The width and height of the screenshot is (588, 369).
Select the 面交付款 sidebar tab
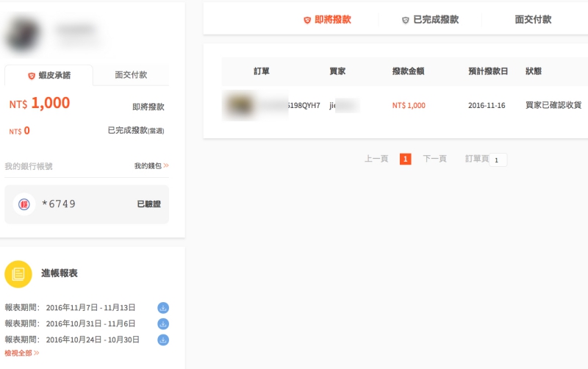pos(131,75)
